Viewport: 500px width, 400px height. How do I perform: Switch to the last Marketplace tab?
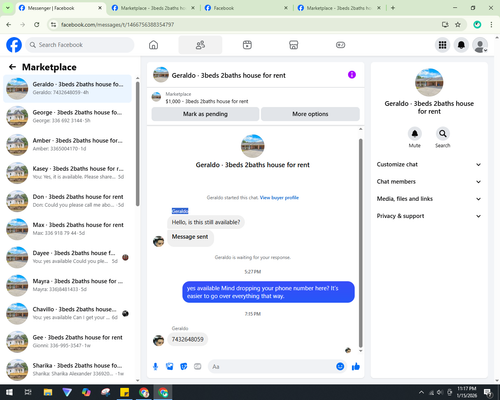[339, 8]
